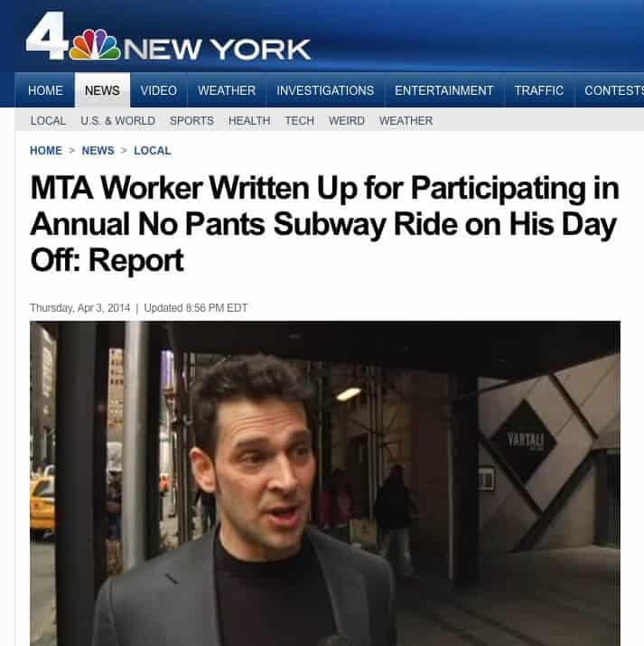Click the NBC 4 New York logo
This screenshot has height=646, width=644.
coord(168,37)
